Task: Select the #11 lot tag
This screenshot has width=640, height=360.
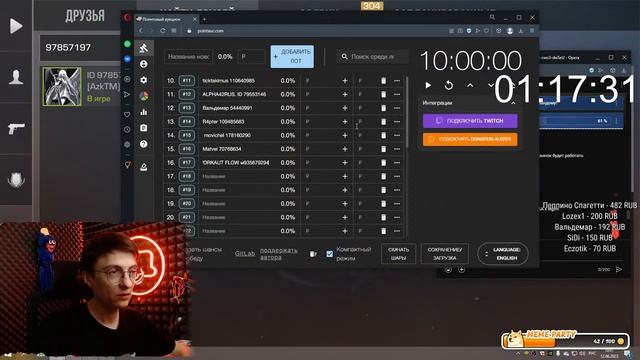Action: point(187,81)
